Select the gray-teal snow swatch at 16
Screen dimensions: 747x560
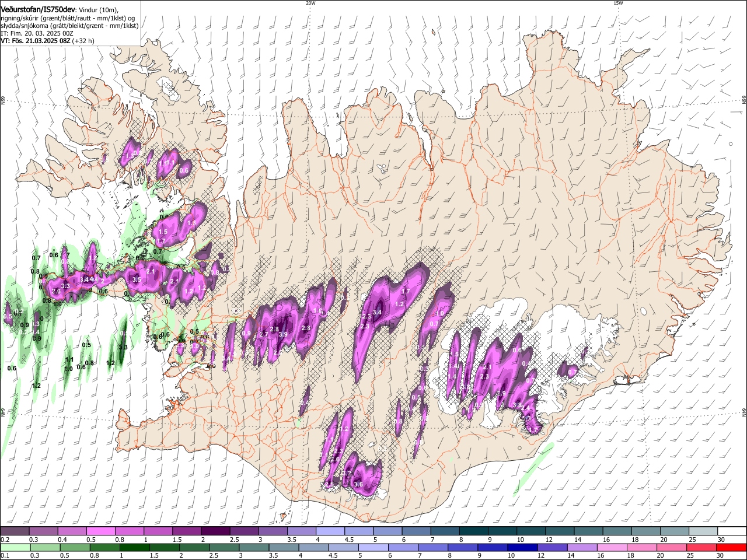pos(617,531)
